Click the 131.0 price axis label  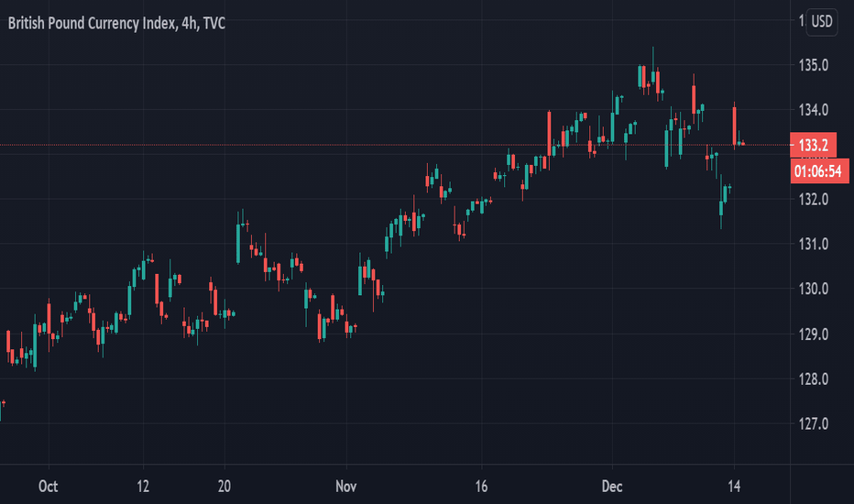[813, 244]
